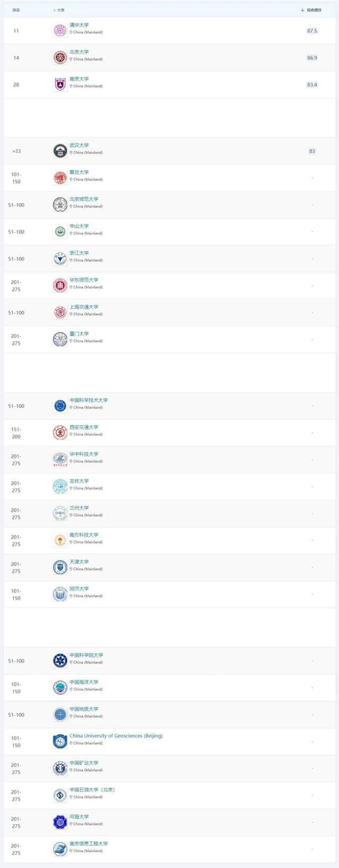Click the 中国科学技术大学 blue logo
The height and width of the screenshot is (868, 339).
(x=60, y=406)
